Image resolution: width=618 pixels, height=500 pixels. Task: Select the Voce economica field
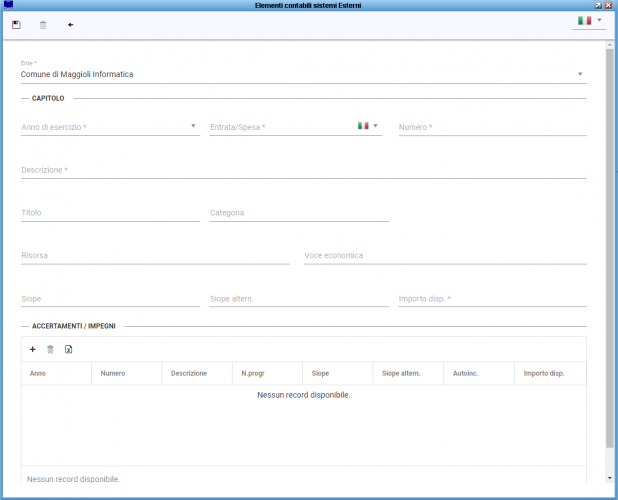click(x=445, y=255)
